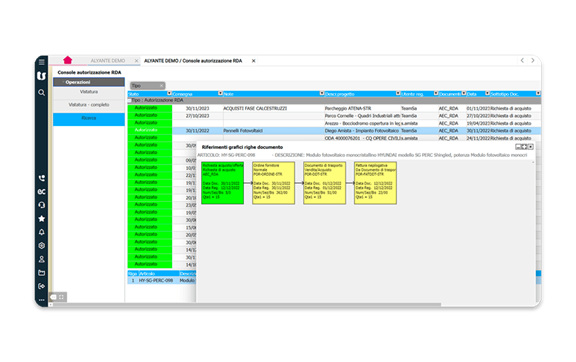Image resolution: width=576 pixels, height=362 pixels.
Task: Click the logout arrow icon in sidebar
Action: pos(42,286)
